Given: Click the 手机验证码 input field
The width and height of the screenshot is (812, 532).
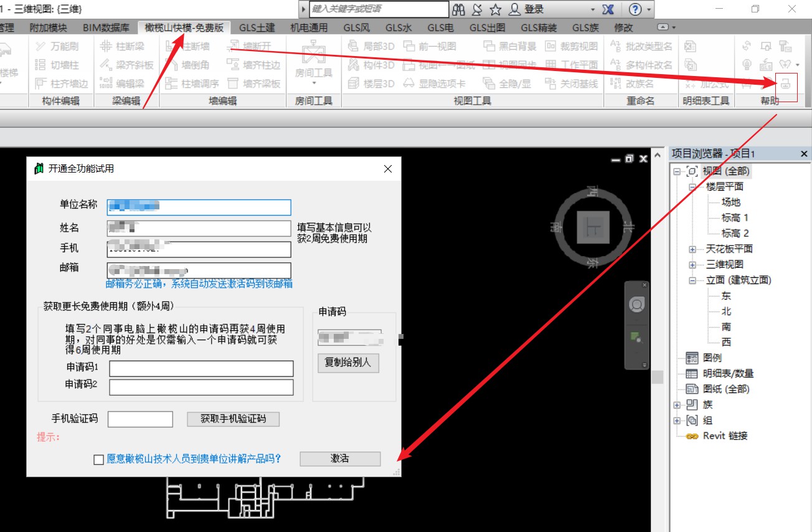Looking at the screenshot, I should pos(140,419).
